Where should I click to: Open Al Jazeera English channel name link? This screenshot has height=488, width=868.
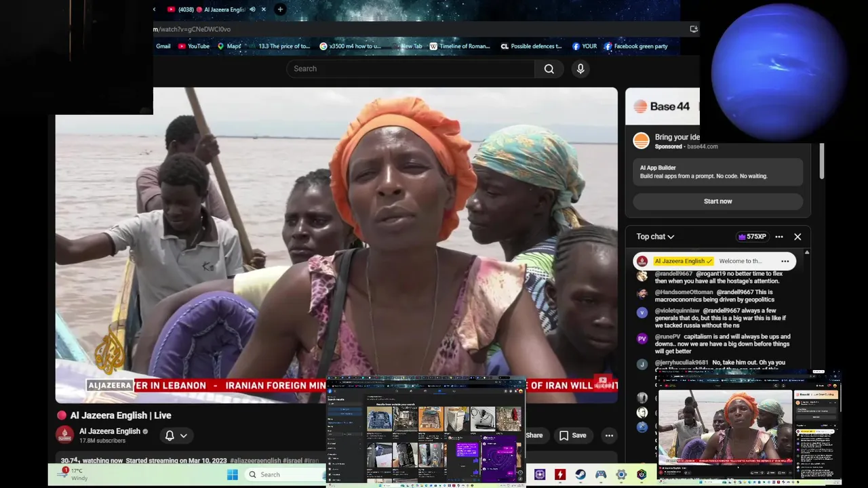110,431
